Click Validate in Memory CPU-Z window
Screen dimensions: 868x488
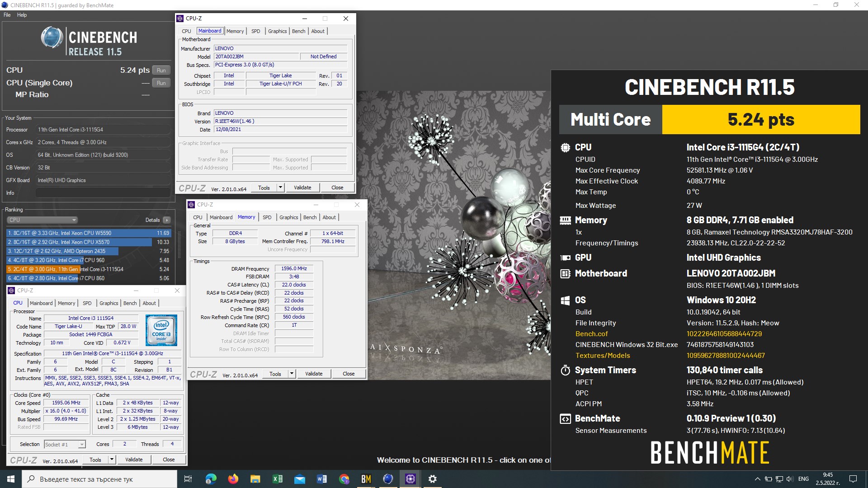coord(314,374)
